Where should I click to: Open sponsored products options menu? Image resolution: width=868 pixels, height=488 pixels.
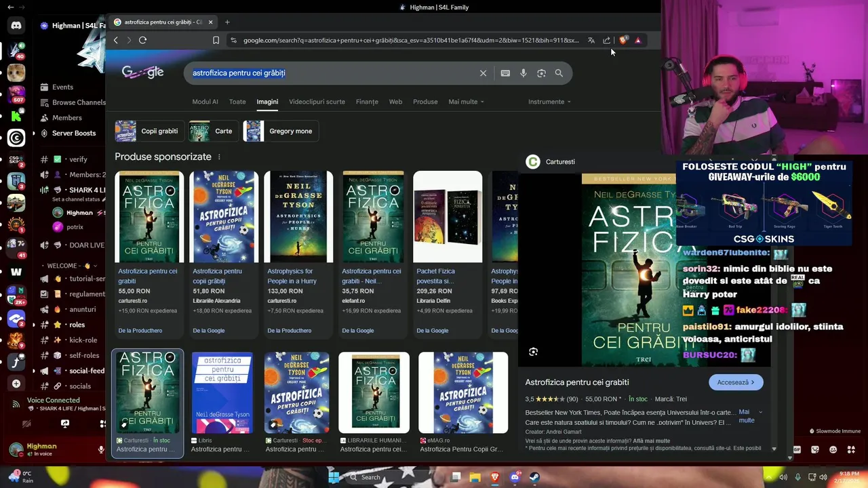[x=219, y=157]
